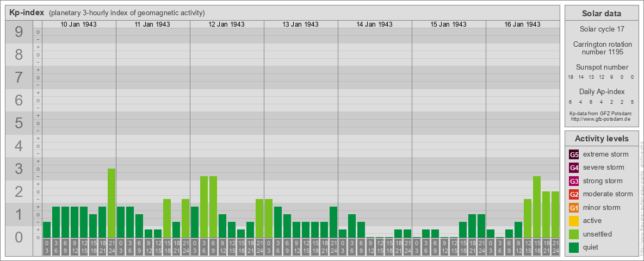Click the 'Activity levels' panel heading
This screenshot has height=261, width=644.
pyautogui.click(x=601, y=139)
